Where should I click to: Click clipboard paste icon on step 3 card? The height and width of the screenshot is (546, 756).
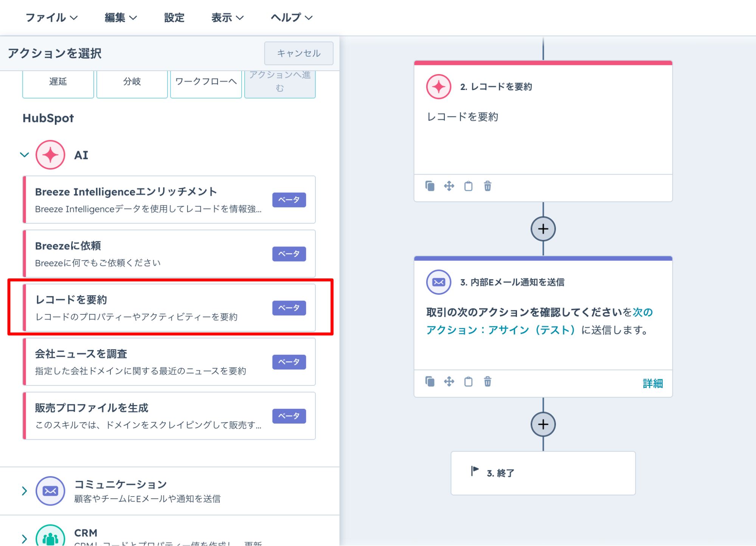tap(469, 381)
